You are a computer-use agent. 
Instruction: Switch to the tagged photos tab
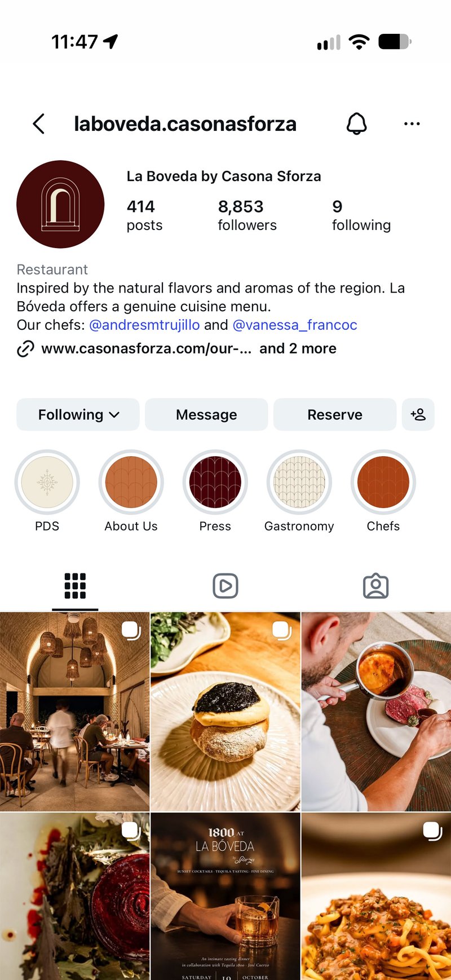376,586
